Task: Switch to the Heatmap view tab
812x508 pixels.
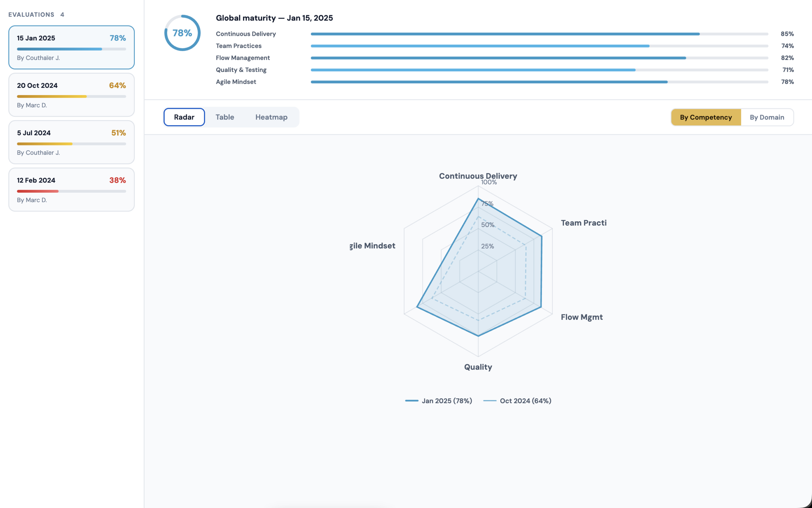Action: [271, 117]
